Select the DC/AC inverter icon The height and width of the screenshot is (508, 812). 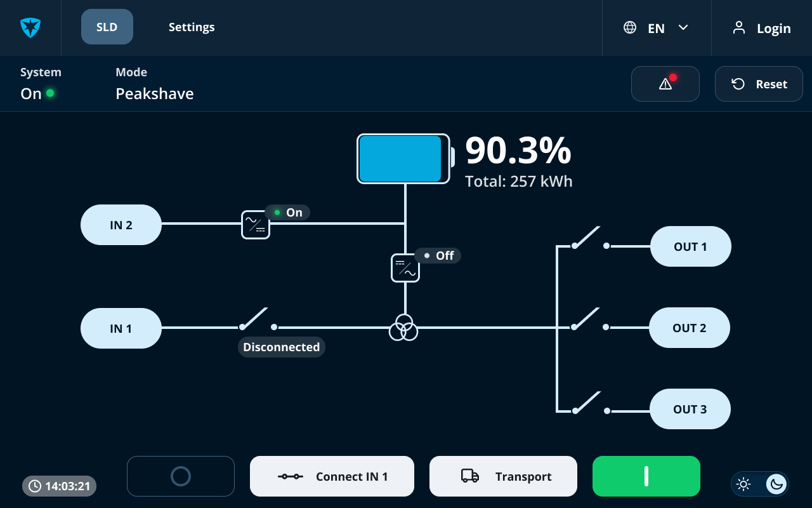tap(405, 267)
